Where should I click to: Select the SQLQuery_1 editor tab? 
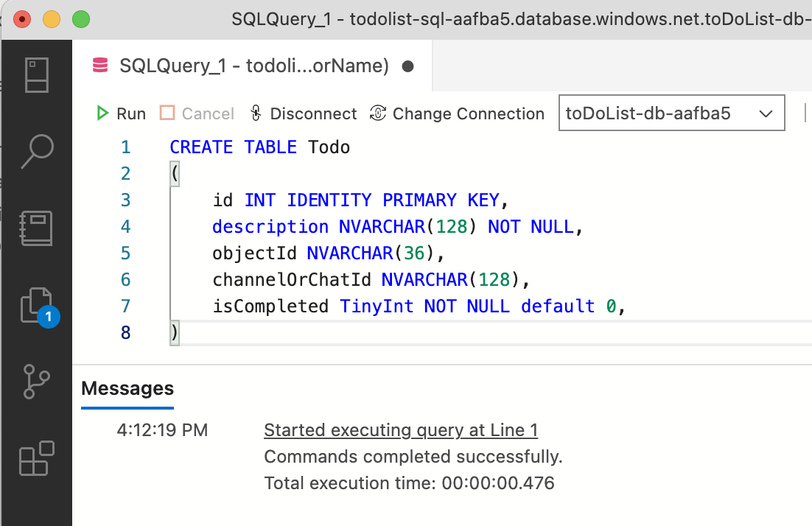[x=253, y=66]
